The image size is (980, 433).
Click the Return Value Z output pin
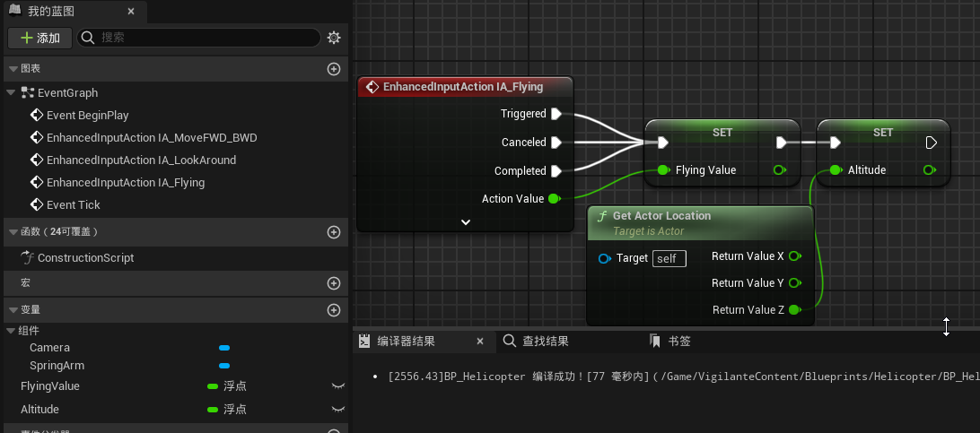click(795, 309)
